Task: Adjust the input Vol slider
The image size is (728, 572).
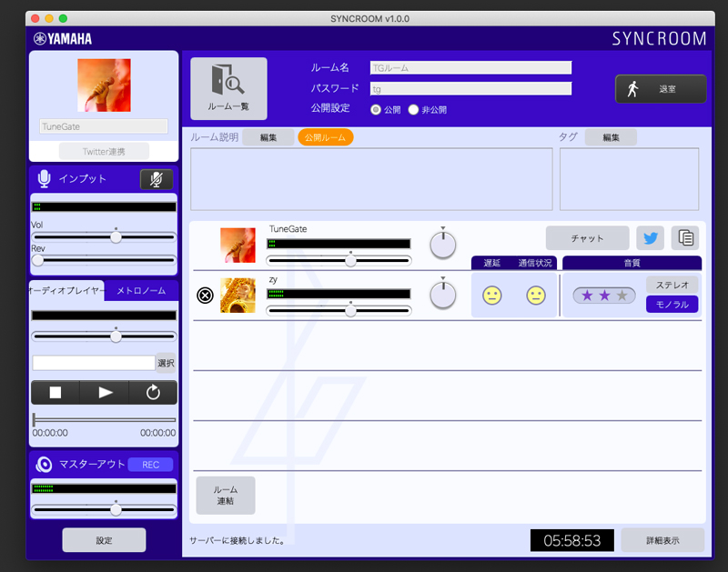Action: [x=104, y=237]
